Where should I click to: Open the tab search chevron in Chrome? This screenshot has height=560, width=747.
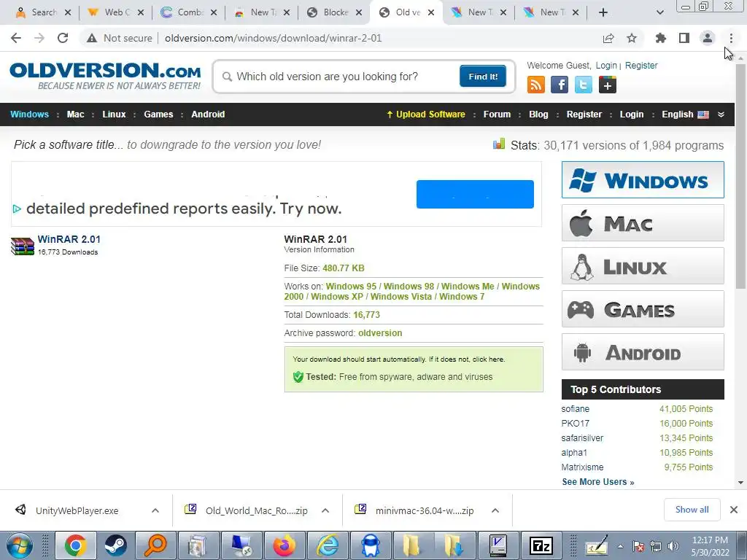point(659,12)
